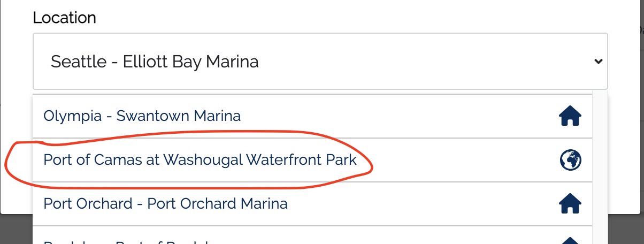Choose Port of Camas at Washougal Waterfront Park

[x=200, y=160]
